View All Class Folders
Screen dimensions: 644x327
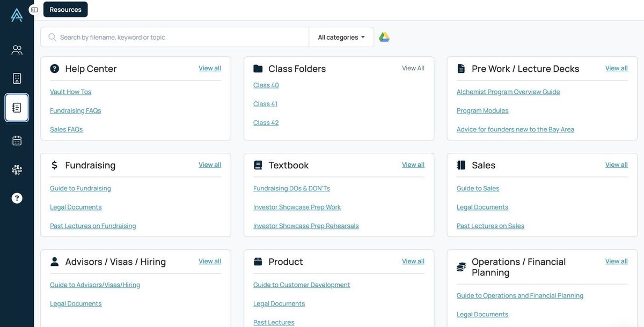413,68
